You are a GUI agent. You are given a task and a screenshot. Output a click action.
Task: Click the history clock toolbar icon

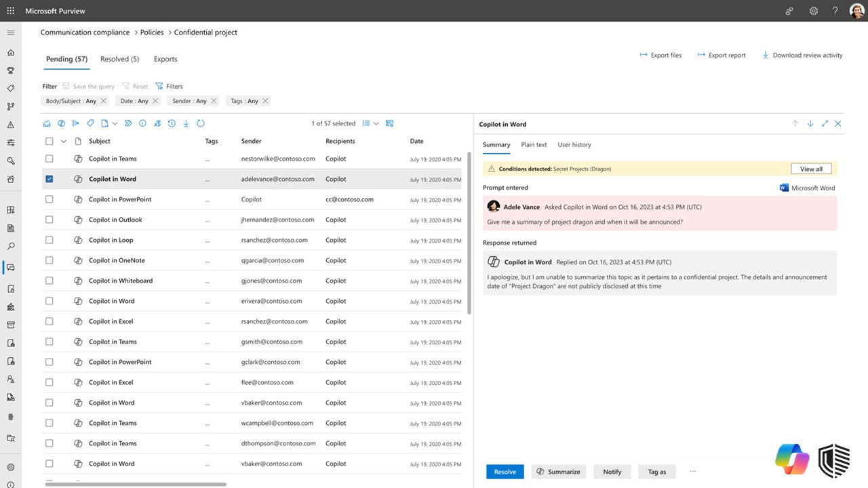click(x=172, y=123)
